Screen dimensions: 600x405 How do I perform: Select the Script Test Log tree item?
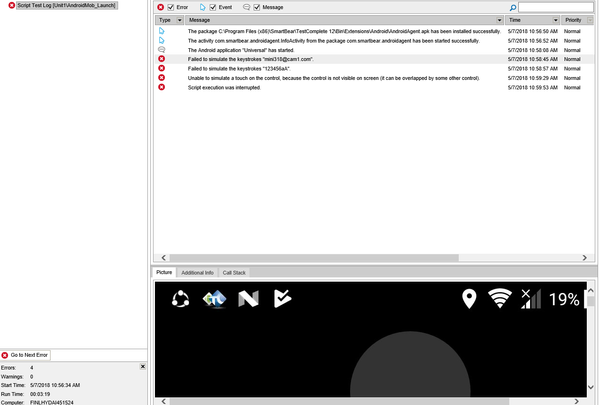coord(66,5)
